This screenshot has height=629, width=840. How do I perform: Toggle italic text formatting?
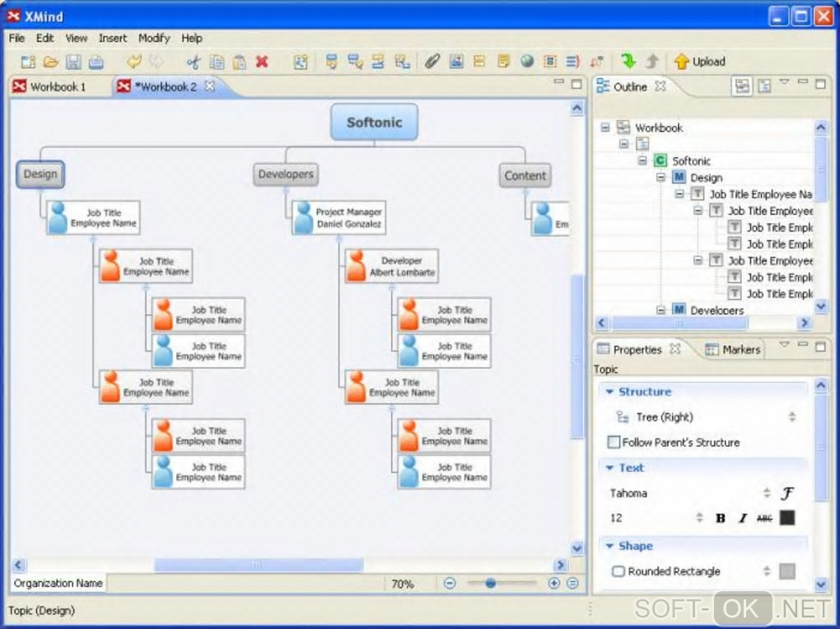(743, 518)
